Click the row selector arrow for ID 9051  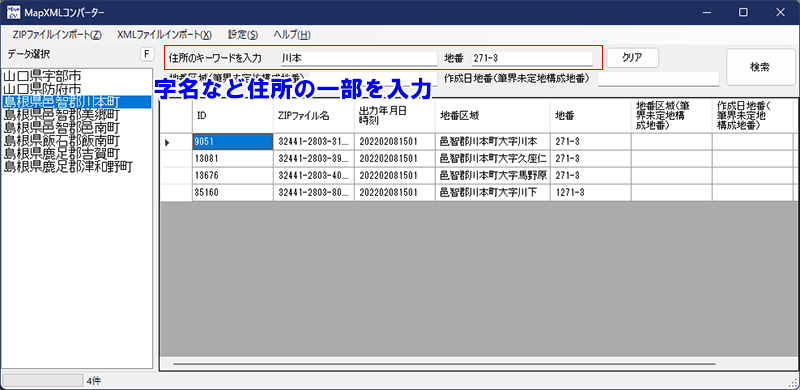(176, 142)
